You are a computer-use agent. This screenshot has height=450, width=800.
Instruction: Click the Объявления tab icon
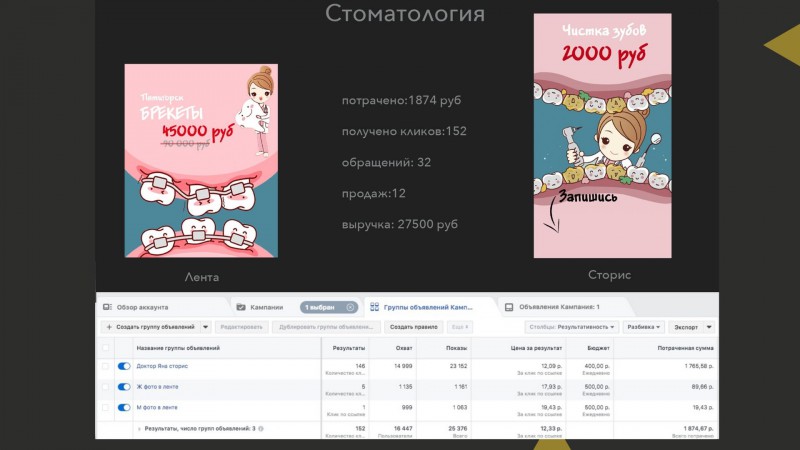tap(509, 307)
